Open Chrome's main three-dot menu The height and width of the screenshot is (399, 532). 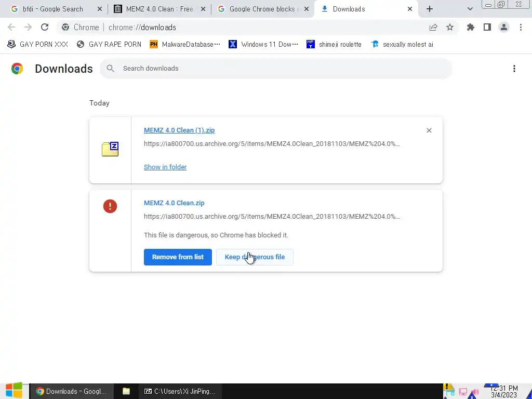(521, 27)
